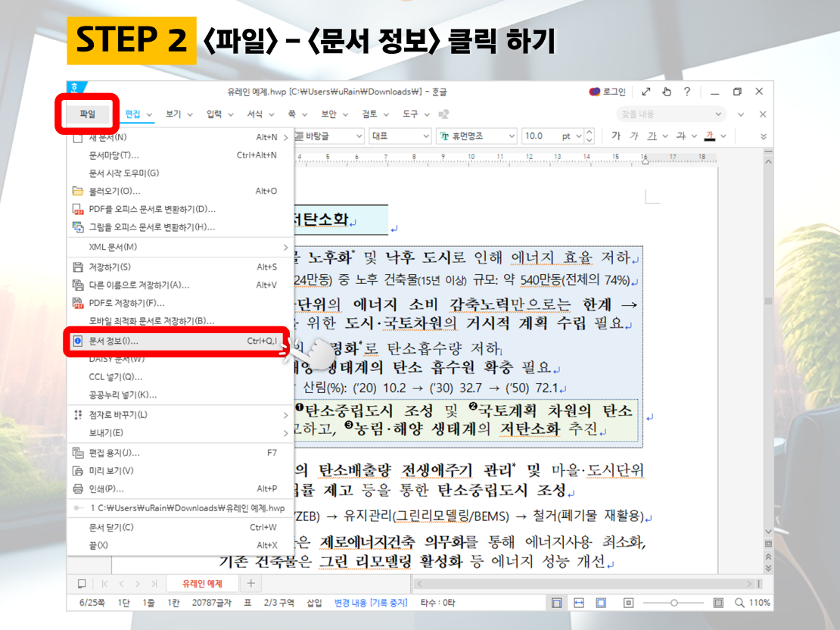Viewport: 840px width, 630px height.
Task: Expand the 도구 menu dropdown arrow
Action: (x=427, y=115)
